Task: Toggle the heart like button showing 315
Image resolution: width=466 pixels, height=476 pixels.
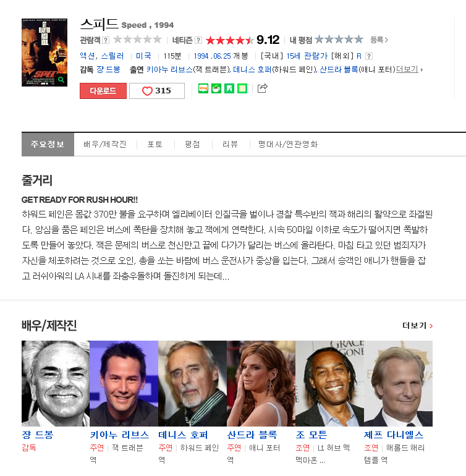Action: pos(157,91)
